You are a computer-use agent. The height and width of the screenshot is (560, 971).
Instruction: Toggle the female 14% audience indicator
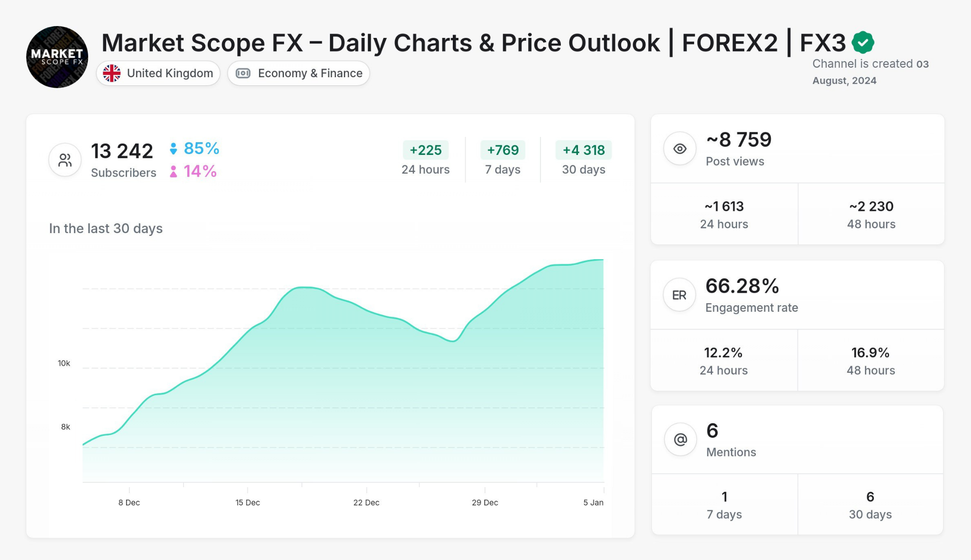click(193, 172)
